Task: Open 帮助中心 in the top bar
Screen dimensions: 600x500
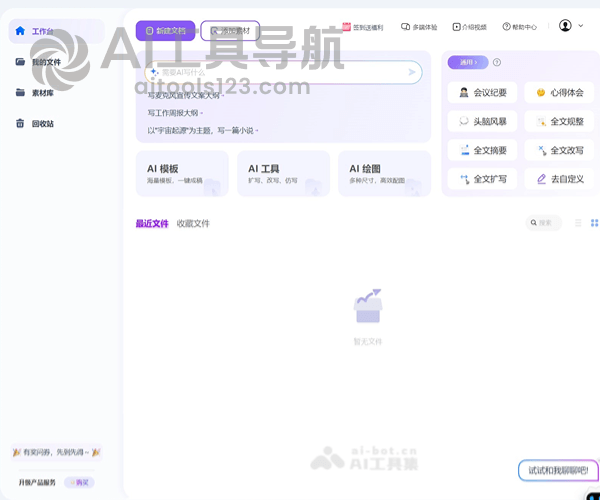Action: pos(520,26)
